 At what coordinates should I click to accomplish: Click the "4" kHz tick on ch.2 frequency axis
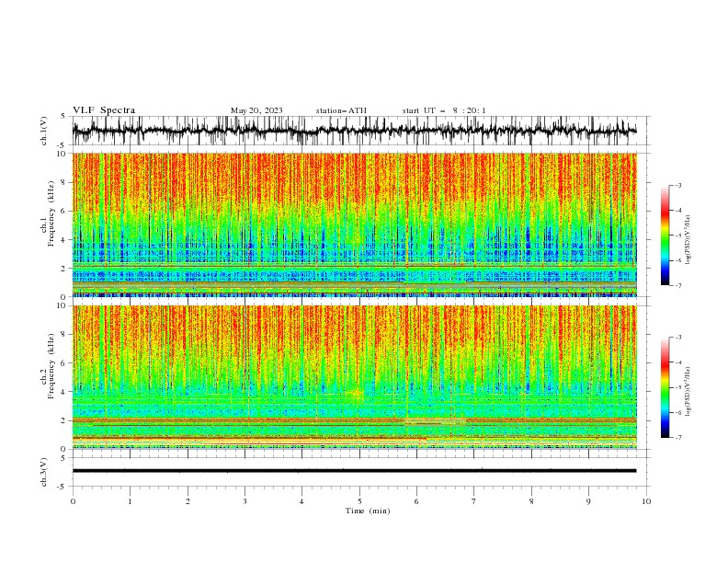[64, 392]
